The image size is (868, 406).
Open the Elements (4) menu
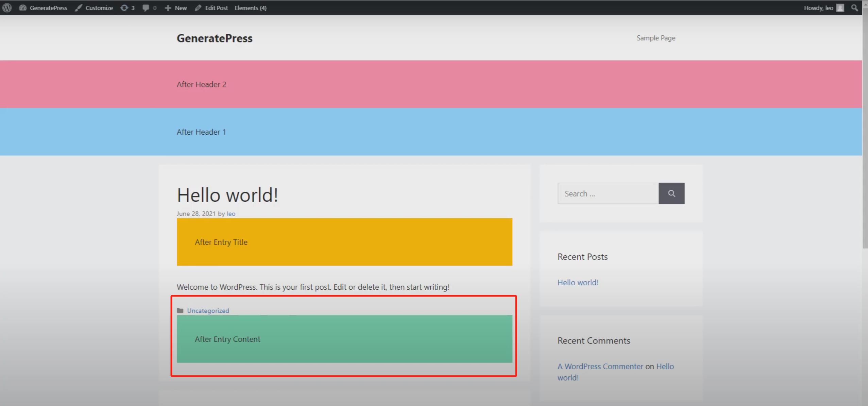point(250,7)
